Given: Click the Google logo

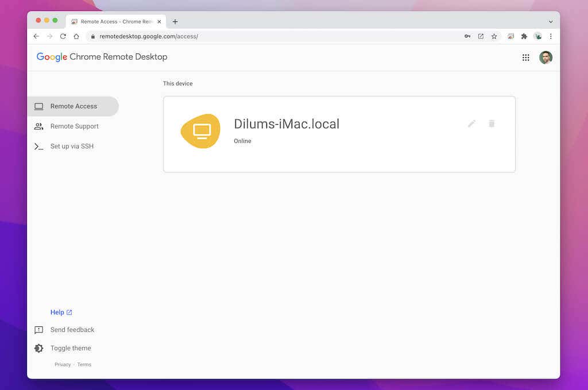Looking at the screenshot, I should [52, 57].
